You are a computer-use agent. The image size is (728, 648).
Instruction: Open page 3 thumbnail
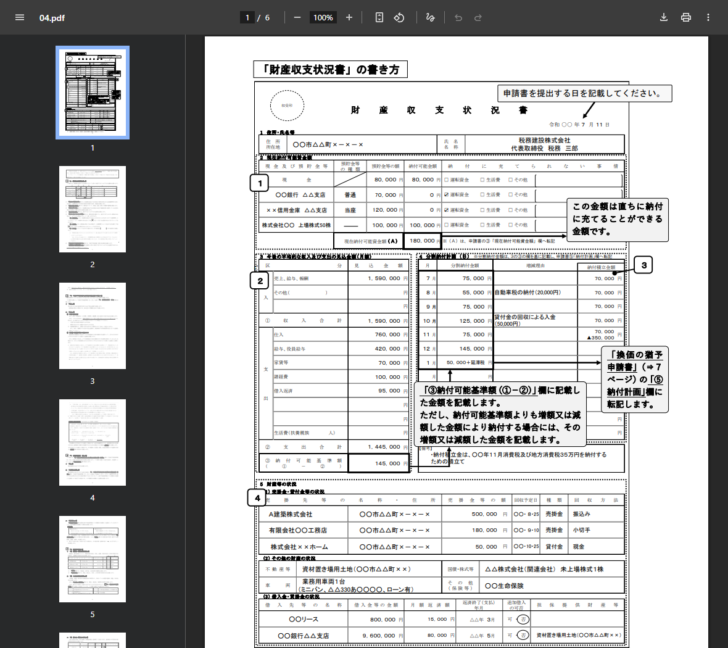click(92, 326)
